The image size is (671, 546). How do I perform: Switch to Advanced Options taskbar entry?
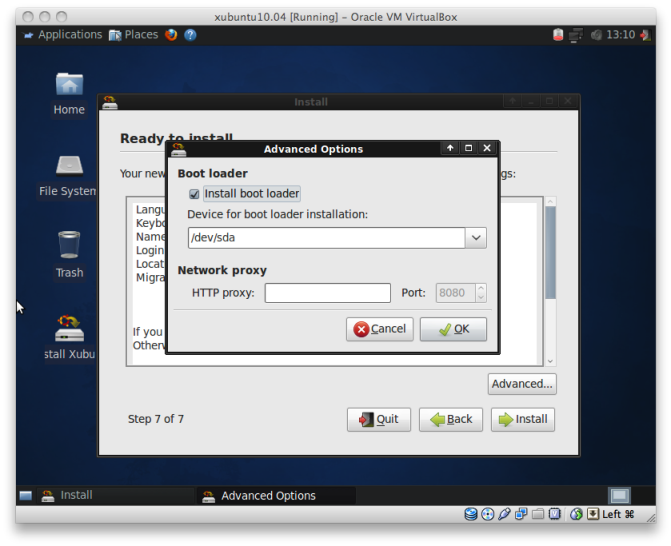click(x=276, y=496)
